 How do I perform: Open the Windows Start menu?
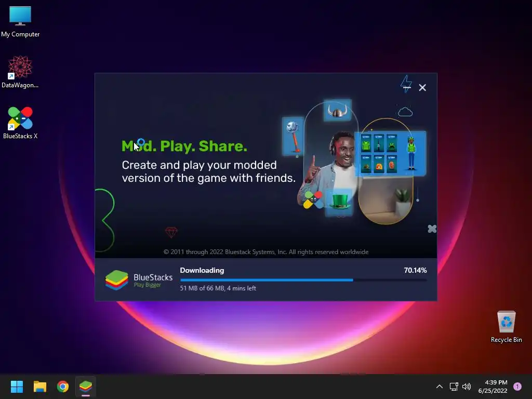tap(17, 387)
